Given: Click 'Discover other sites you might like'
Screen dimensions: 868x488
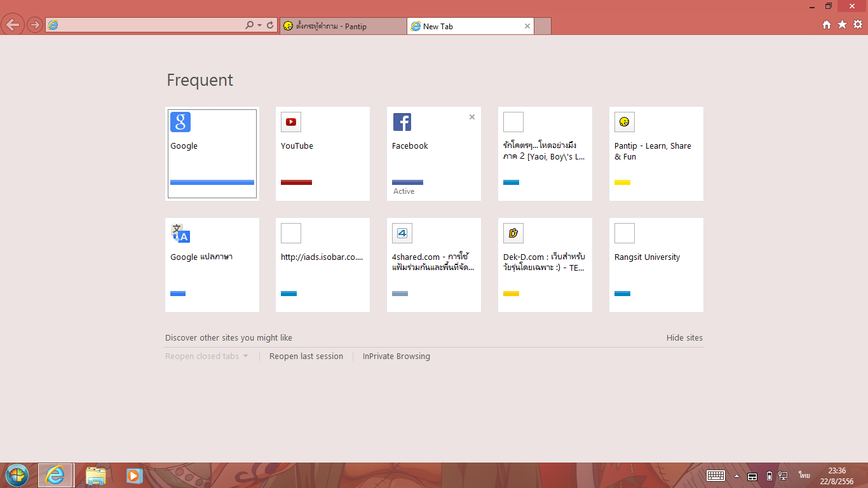Looking at the screenshot, I should pos(229,338).
